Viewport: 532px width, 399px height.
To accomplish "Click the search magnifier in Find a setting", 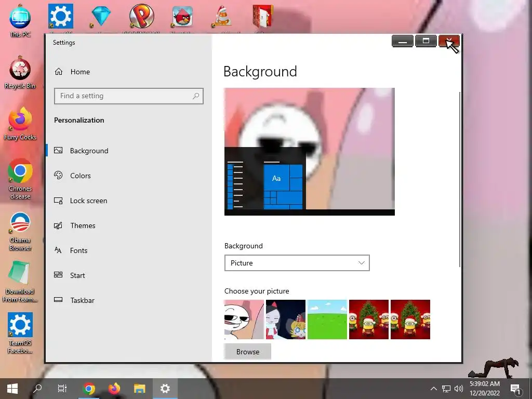I will [x=196, y=96].
